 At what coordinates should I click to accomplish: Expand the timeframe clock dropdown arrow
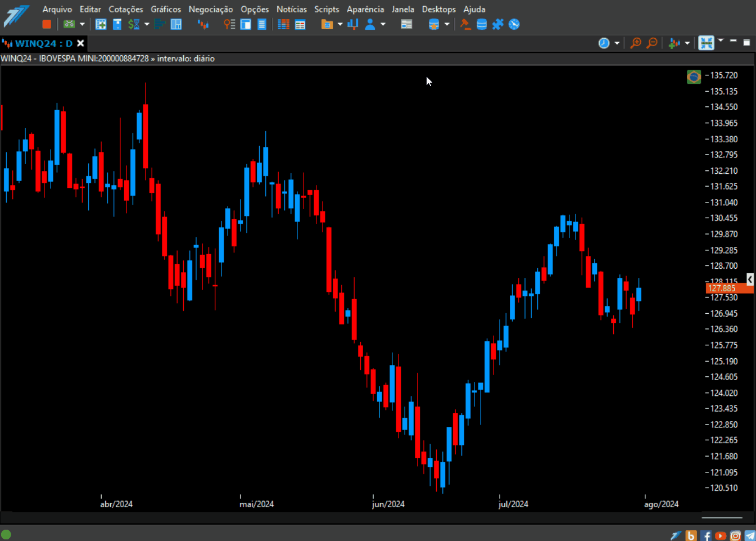tap(617, 43)
